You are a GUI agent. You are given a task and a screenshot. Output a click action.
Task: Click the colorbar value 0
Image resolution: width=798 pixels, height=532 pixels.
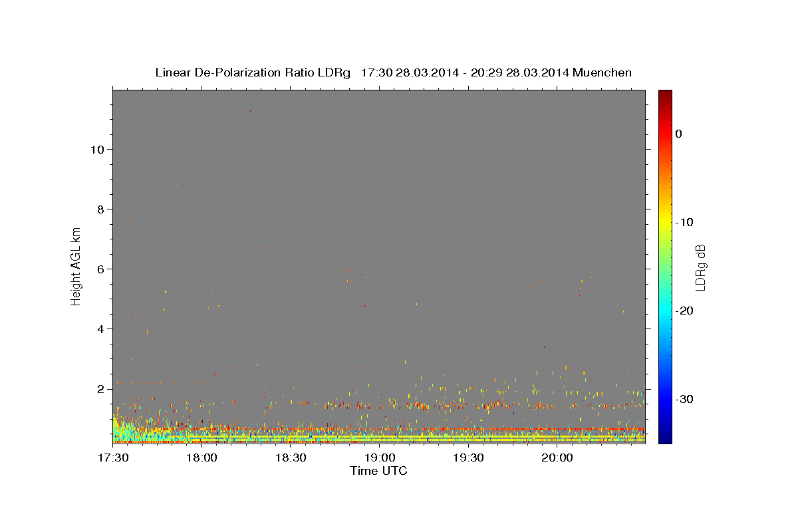pyautogui.click(x=679, y=134)
